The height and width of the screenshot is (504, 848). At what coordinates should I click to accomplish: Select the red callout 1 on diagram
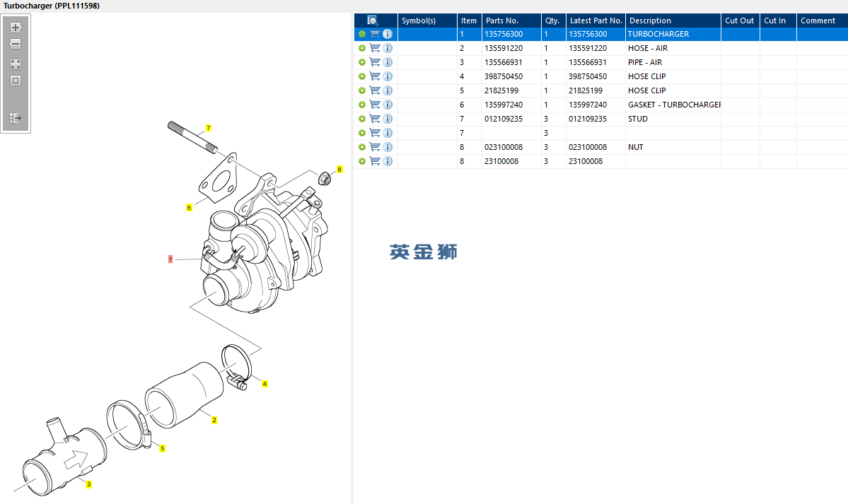[x=170, y=259]
